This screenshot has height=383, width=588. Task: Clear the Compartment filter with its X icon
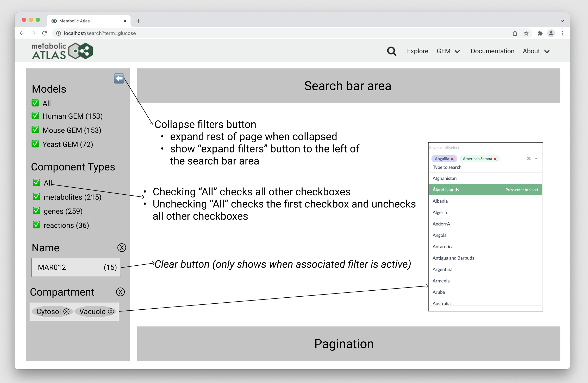click(120, 292)
